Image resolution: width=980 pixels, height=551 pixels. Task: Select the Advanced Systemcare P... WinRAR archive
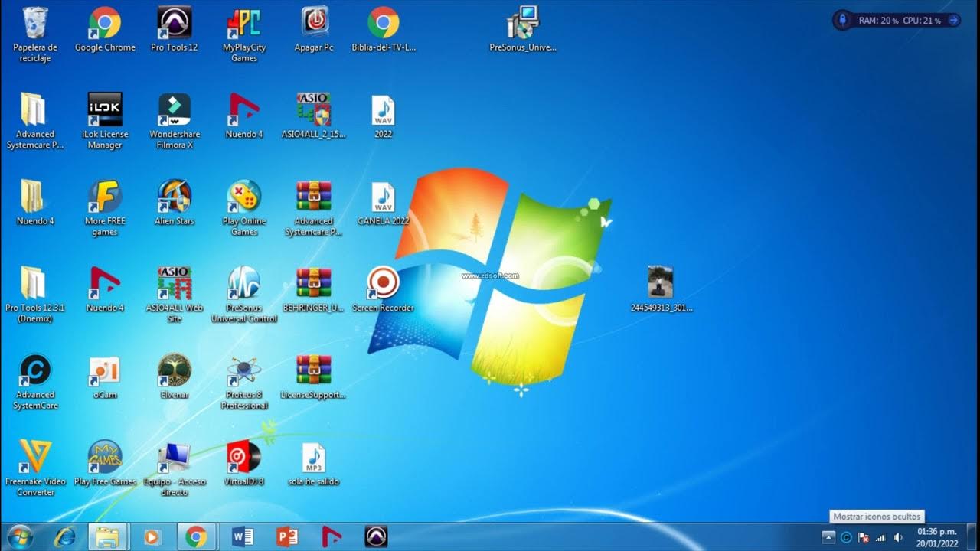(x=314, y=208)
